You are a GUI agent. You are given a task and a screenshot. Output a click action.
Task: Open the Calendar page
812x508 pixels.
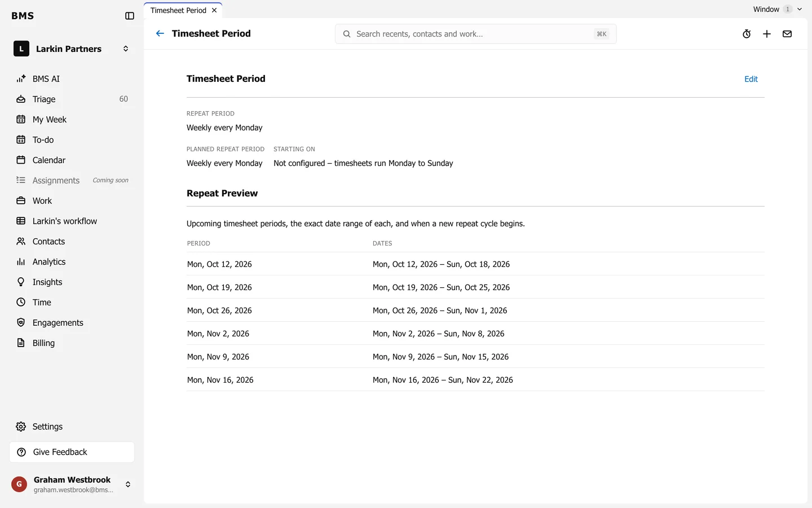pyautogui.click(x=72, y=160)
